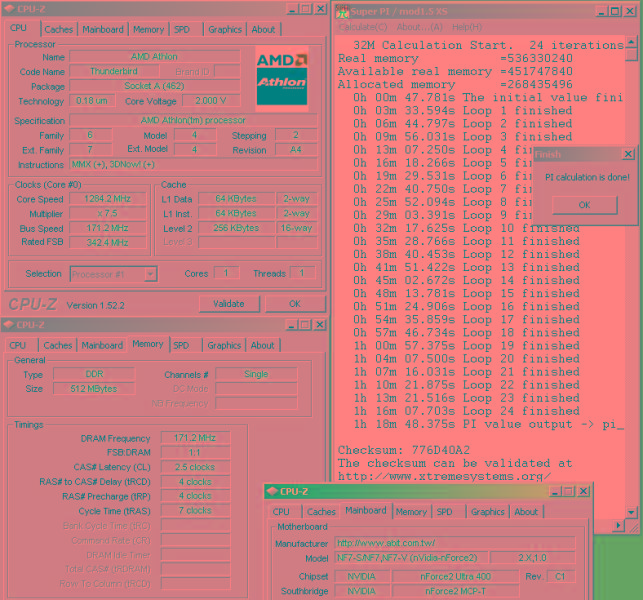Click the Southbridge nForce2 MCP-T field
This screenshot has width=643, height=600.
[456, 591]
